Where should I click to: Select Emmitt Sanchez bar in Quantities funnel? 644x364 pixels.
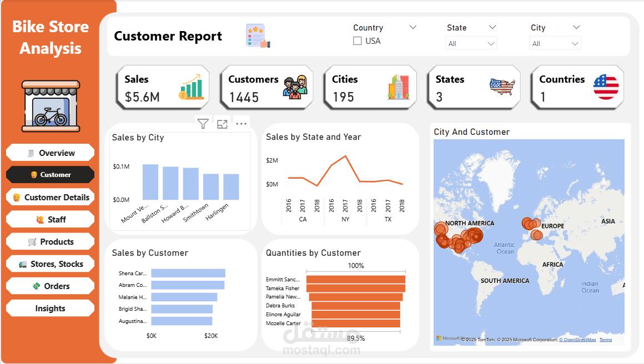[x=356, y=279]
